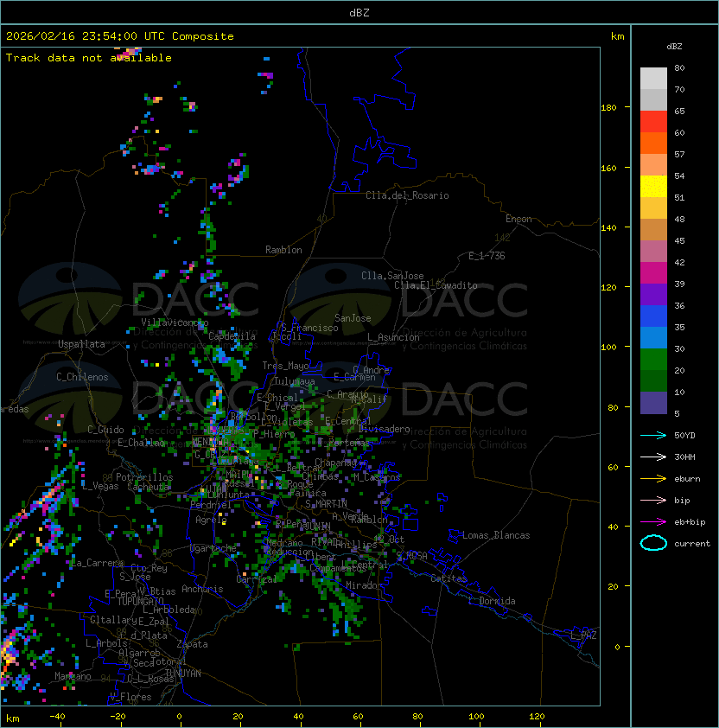Click the 'E_1-736' map label

pos(487,256)
